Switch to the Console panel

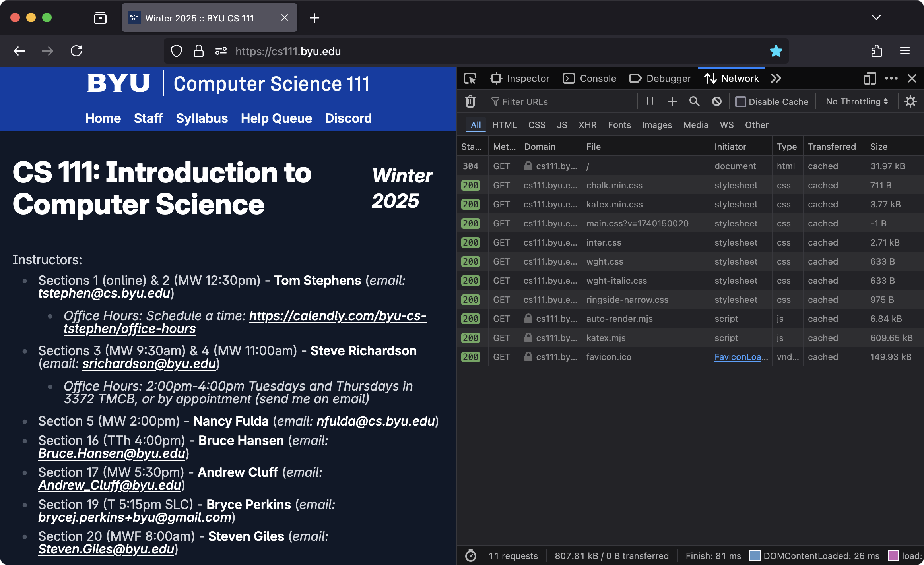point(590,78)
